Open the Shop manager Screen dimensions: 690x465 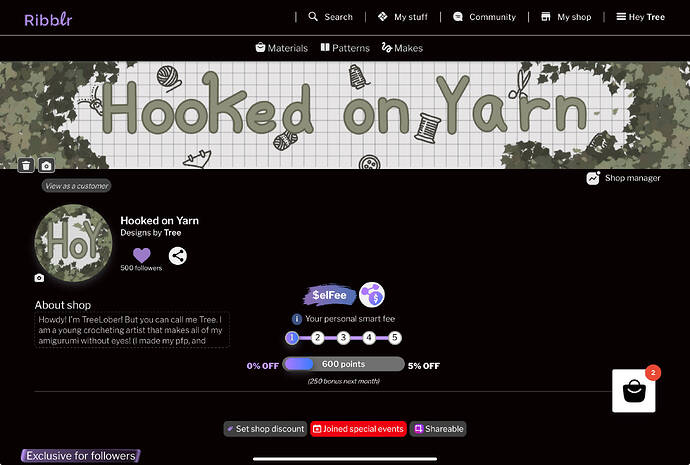pyautogui.click(x=624, y=178)
